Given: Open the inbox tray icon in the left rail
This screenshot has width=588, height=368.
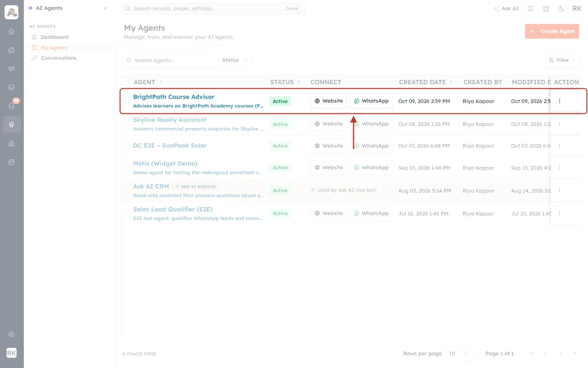Looking at the screenshot, I should coord(11,88).
